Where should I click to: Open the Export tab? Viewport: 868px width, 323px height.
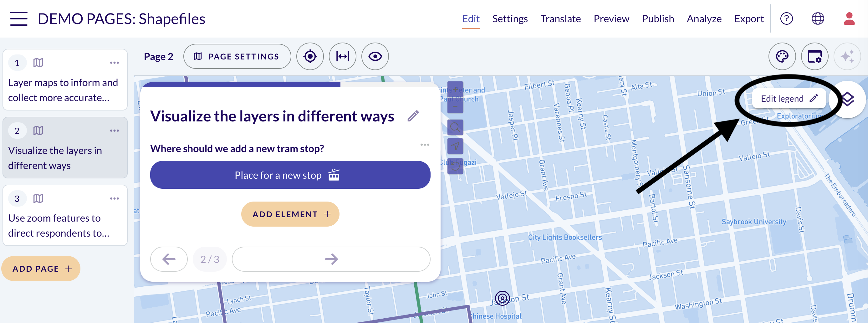tap(749, 18)
